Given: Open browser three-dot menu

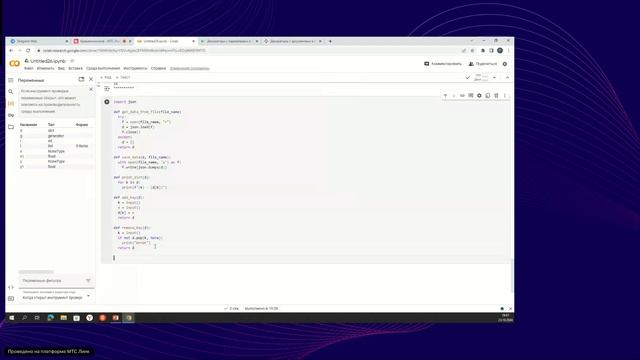Looking at the screenshot, I should pyautogui.click(x=509, y=51).
